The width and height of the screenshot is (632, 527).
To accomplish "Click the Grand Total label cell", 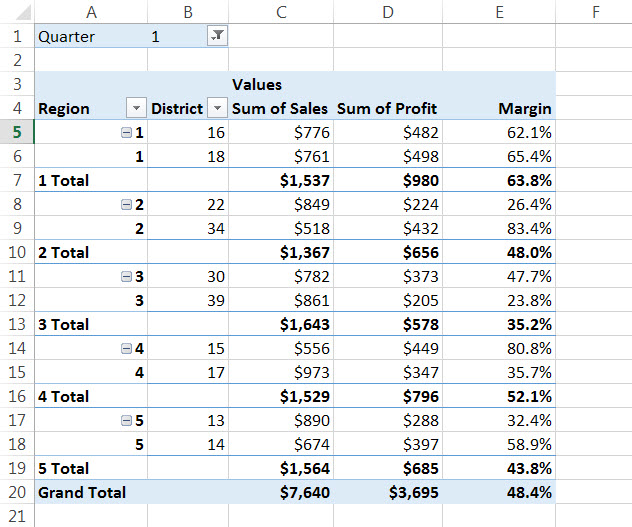I will 82,492.
